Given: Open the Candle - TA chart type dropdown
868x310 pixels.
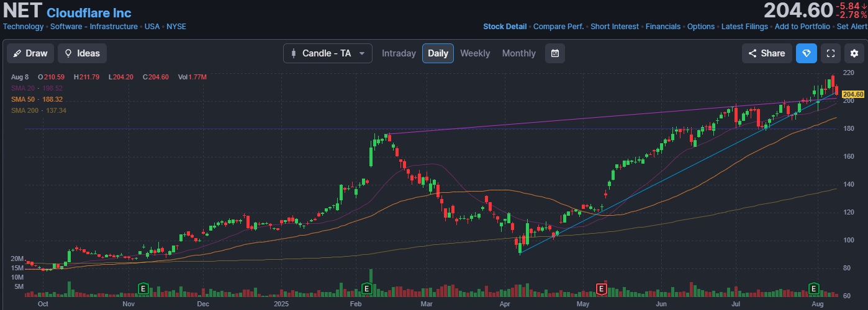Looking at the screenshot, I should 328,53.
